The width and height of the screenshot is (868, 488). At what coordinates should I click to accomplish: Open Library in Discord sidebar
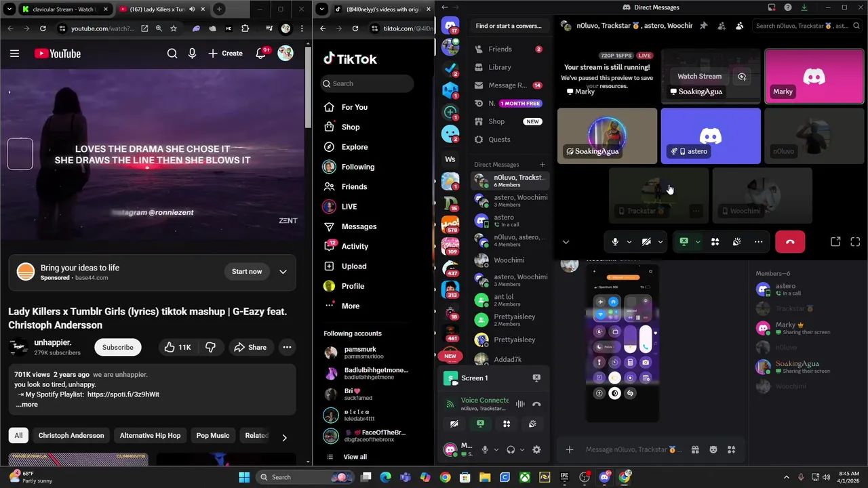click(509, 67)
